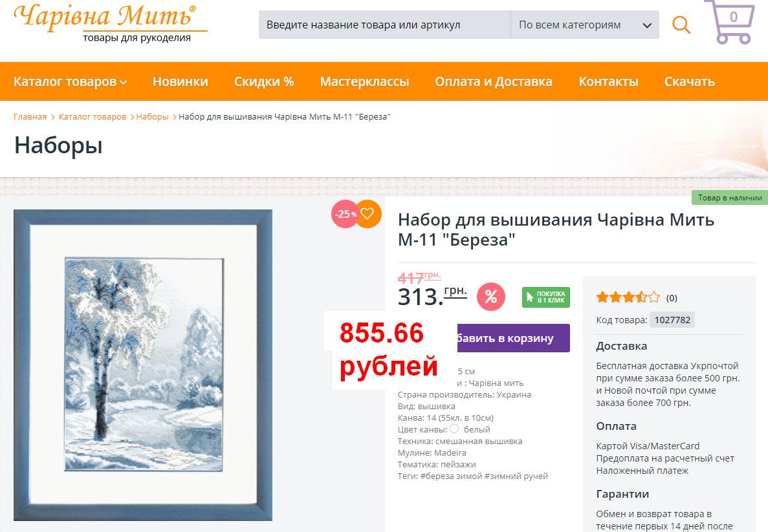The image size is (768, 532).
Task: Follow the Наборы breadcrumb link
Action: point(152,116)
